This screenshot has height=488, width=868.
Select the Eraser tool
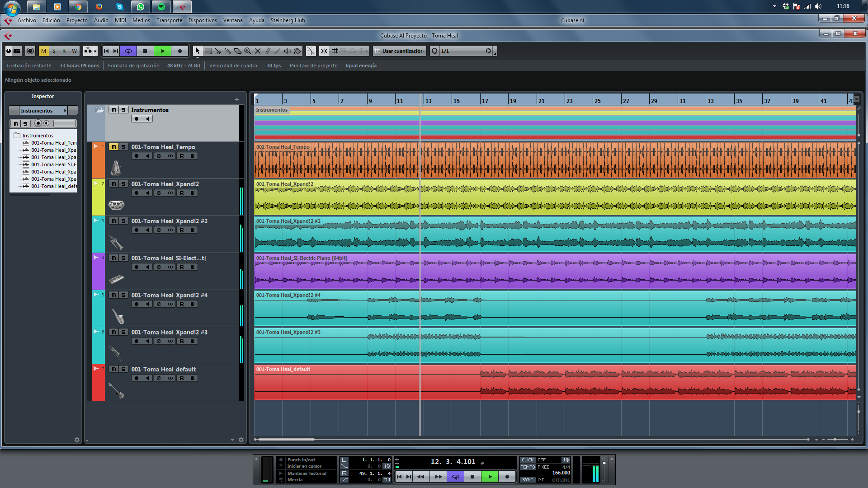click(238, 51)
